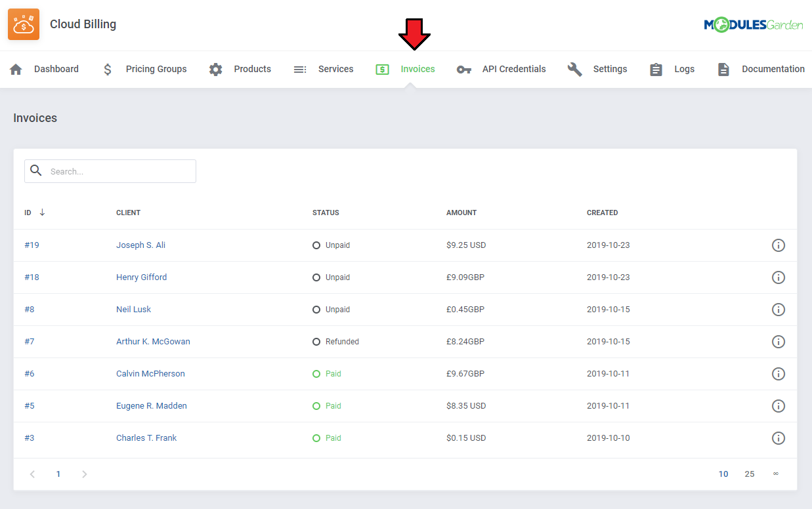Click the green Invoices money icon
812x509 pixels.
tap(383, 70)
